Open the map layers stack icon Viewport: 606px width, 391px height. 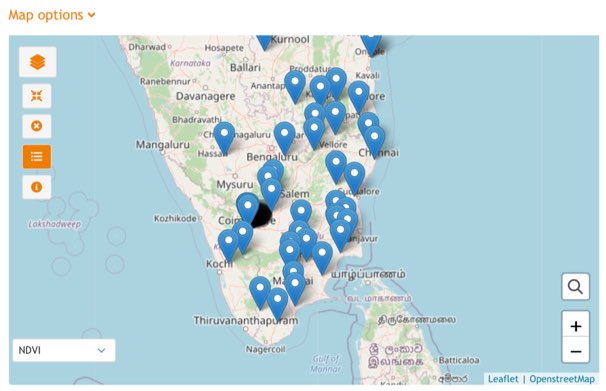[x=37, y=62]
